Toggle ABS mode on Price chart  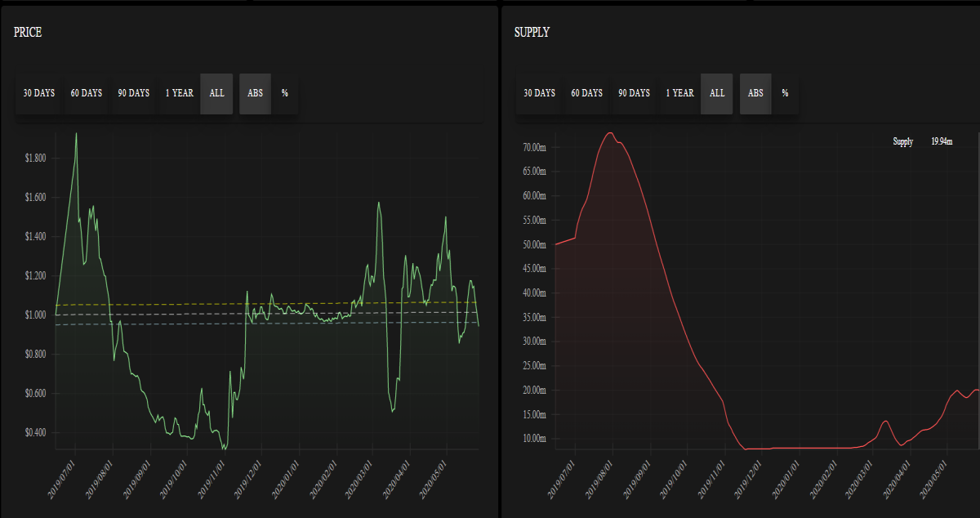pos(256,93)
